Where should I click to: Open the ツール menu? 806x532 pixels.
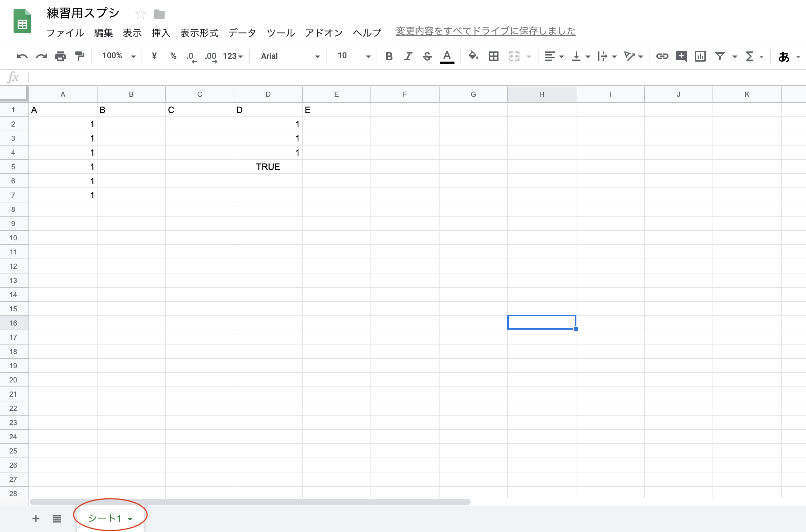pos(281,32)
